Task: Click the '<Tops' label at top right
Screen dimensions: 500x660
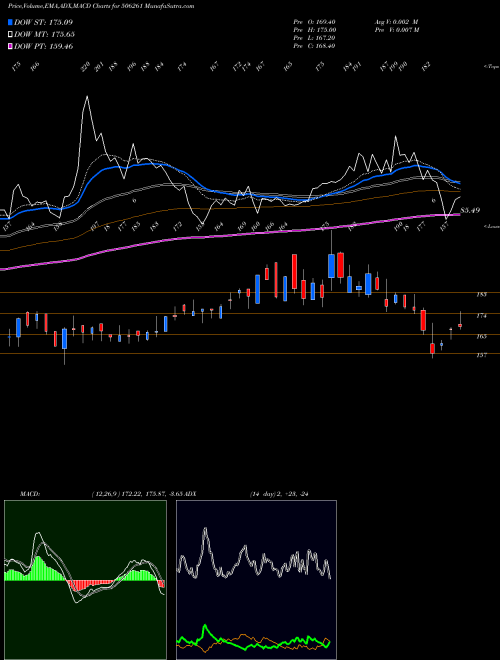Action: [x=491, y=67]
